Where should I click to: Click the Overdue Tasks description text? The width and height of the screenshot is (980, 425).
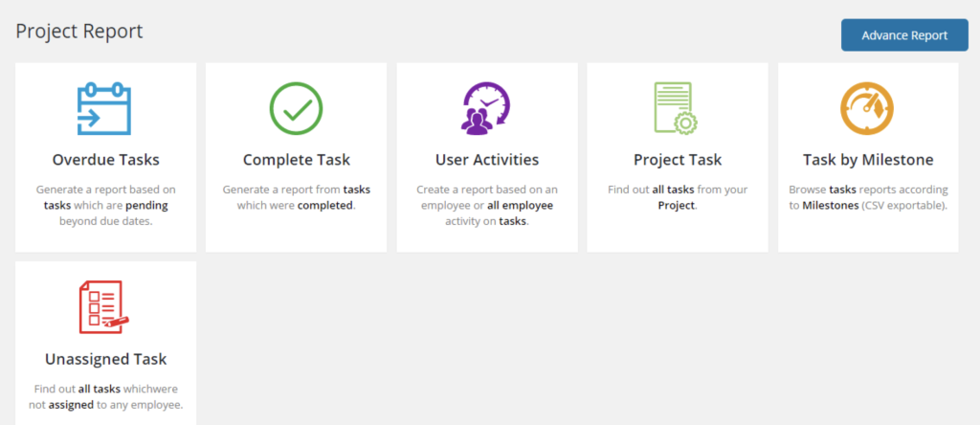tap(105, 205)
